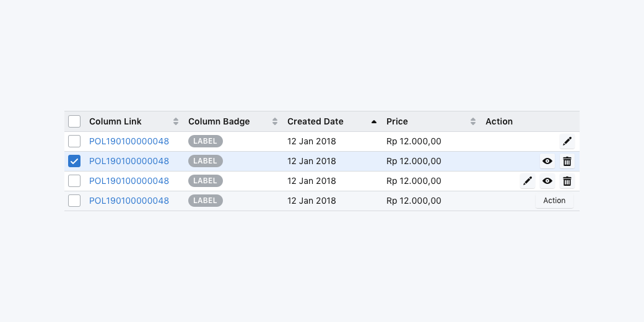
Task: Click the eye view icon in third row
Action: coord(547,181)
